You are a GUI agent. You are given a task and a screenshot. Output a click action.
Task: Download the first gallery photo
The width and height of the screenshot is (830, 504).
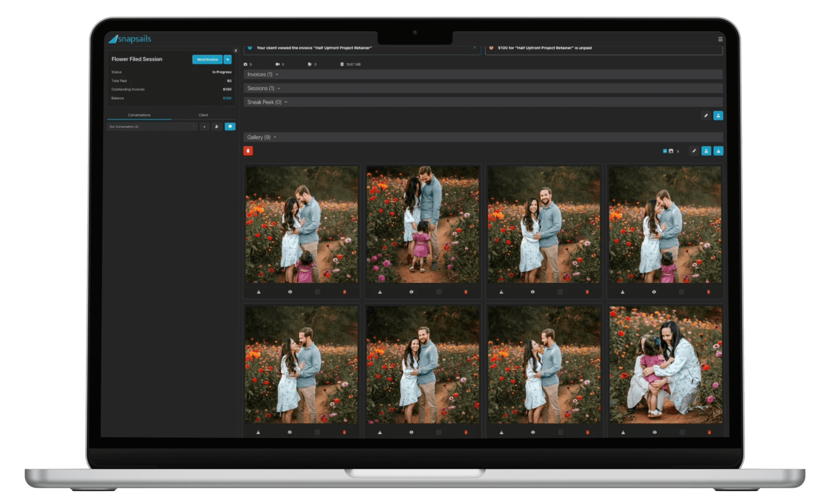259,292
